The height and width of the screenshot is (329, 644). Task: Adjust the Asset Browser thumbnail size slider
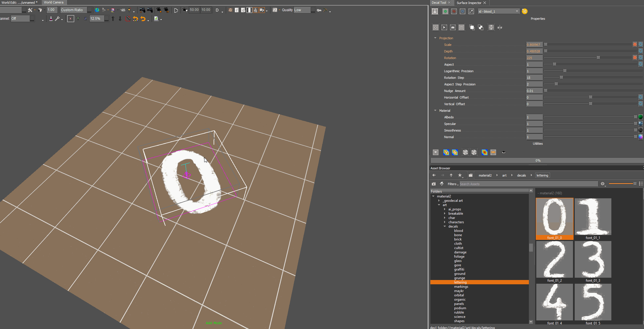pyautogui.click(x=635, y=184)
